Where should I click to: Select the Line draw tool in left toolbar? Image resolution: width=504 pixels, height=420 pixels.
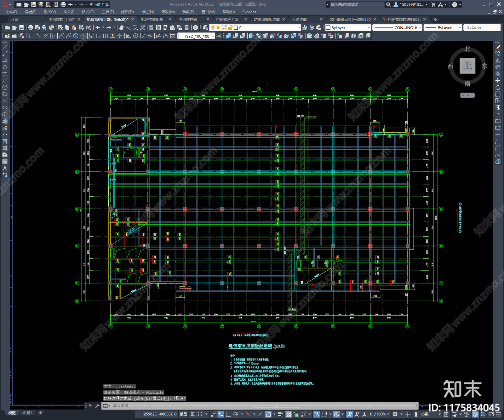coord(5,47)
